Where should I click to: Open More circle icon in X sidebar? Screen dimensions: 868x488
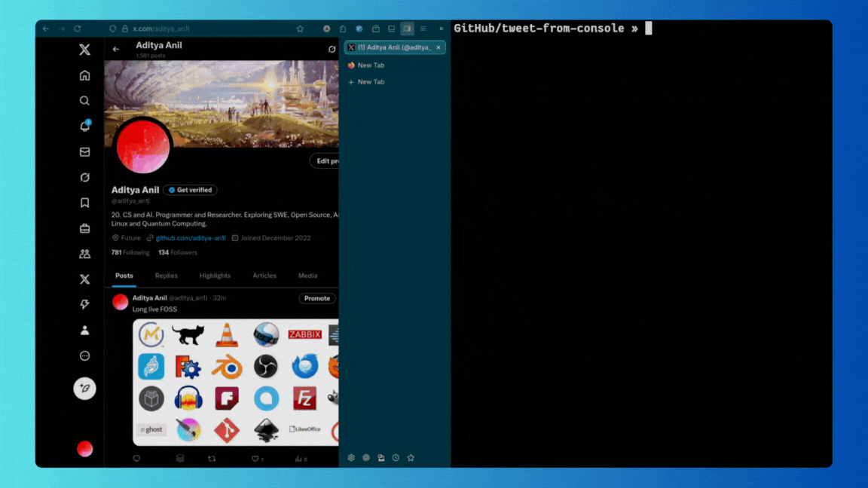point(84,355)
